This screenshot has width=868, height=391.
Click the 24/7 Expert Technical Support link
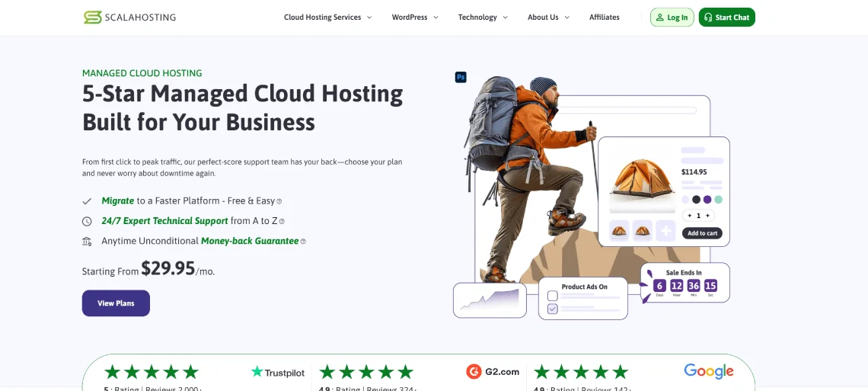(x=164, y=221)
